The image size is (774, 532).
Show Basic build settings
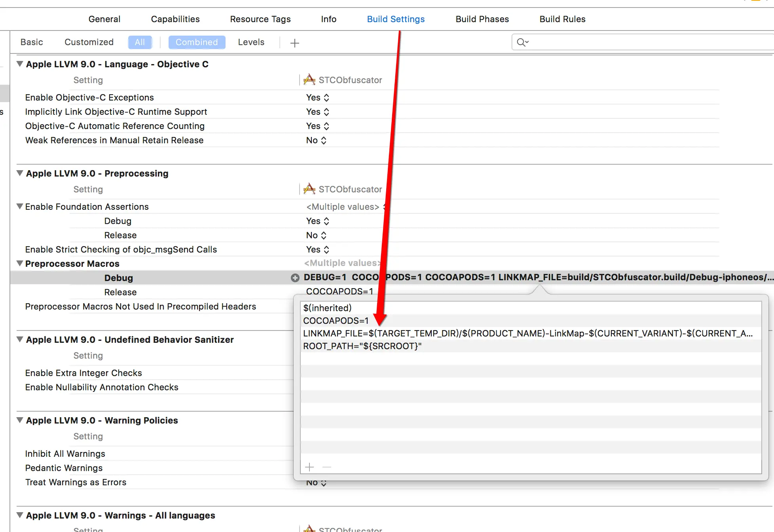tap(32, 42)
